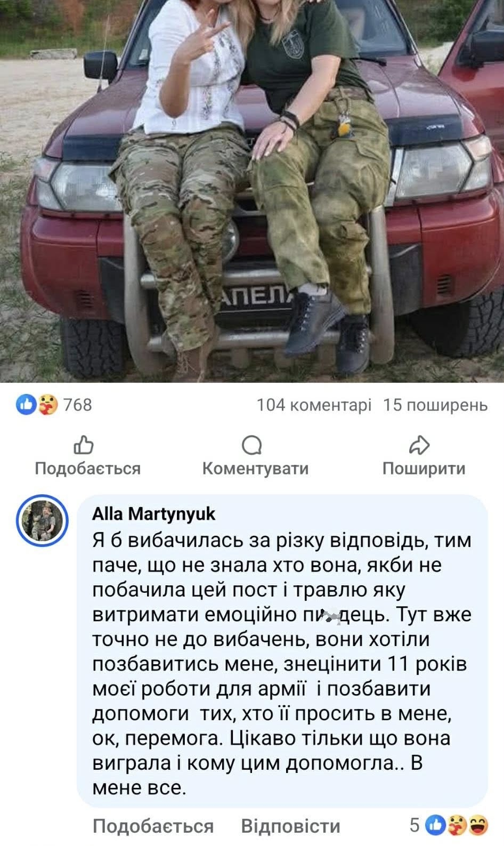Image resolution: width=504 pixels, height=846 pixels.
Task: Tap Поширити to share the post
Action: (x=424, y=468)
